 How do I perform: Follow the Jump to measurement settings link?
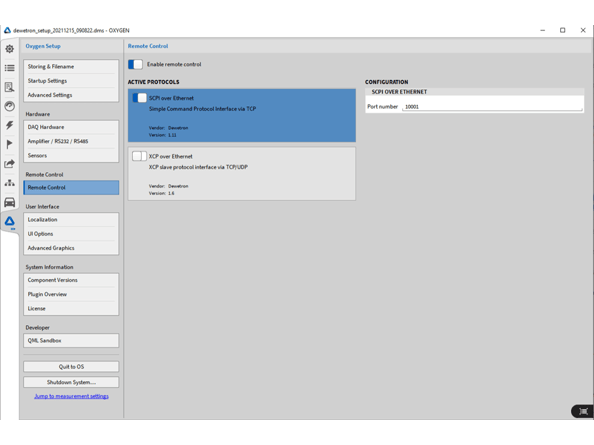71,396
